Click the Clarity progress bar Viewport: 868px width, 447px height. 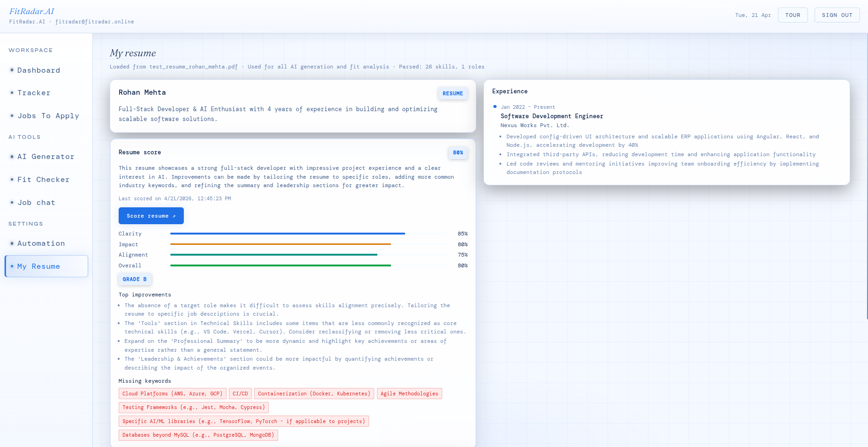click(309, 234)
